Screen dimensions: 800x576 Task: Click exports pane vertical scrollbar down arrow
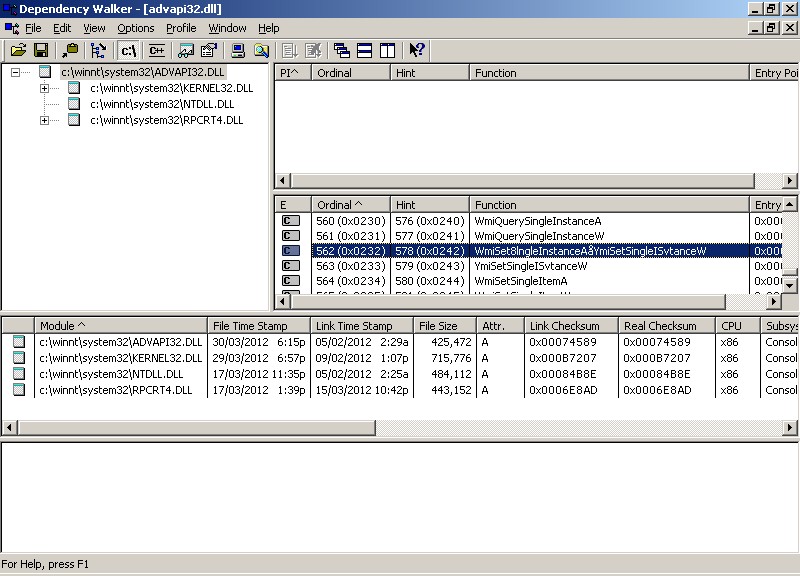[789, 286]
